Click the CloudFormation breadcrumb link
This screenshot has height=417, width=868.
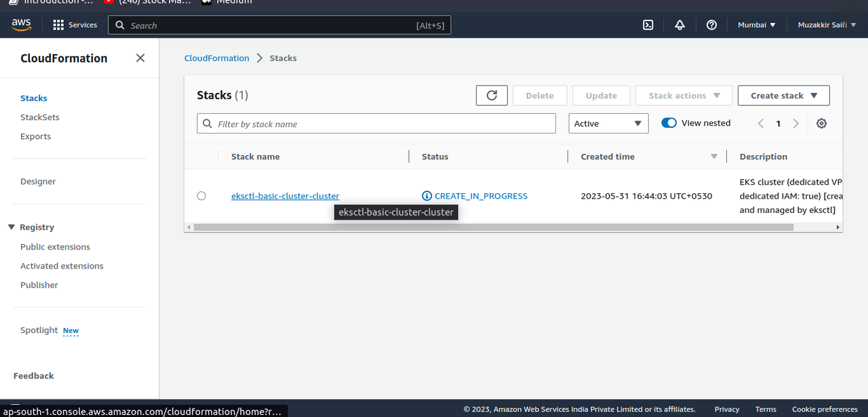point(217,58)
